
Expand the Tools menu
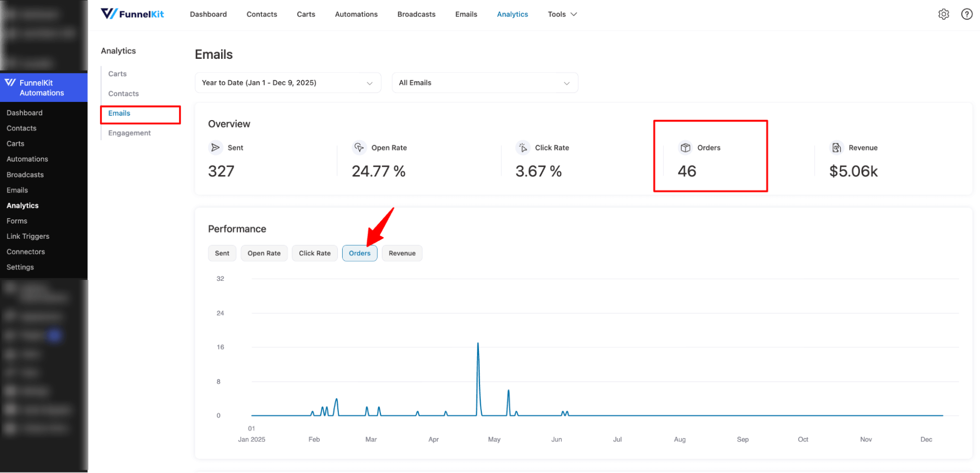(562, 14)
